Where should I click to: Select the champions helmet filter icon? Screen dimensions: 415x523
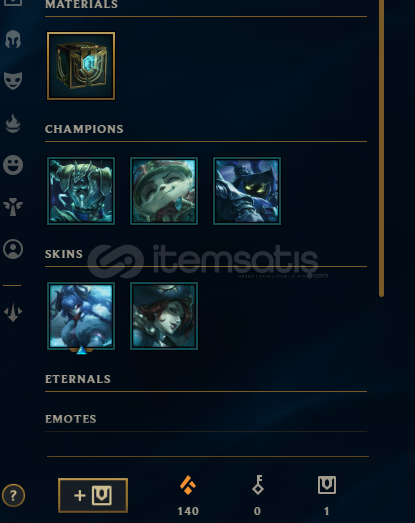13,39
